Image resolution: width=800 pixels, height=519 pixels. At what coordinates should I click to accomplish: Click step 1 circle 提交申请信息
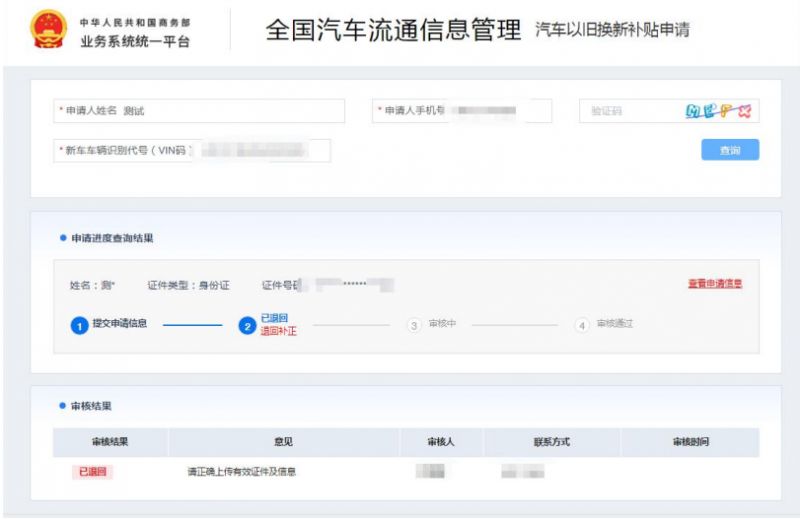(x=79, y=326)
